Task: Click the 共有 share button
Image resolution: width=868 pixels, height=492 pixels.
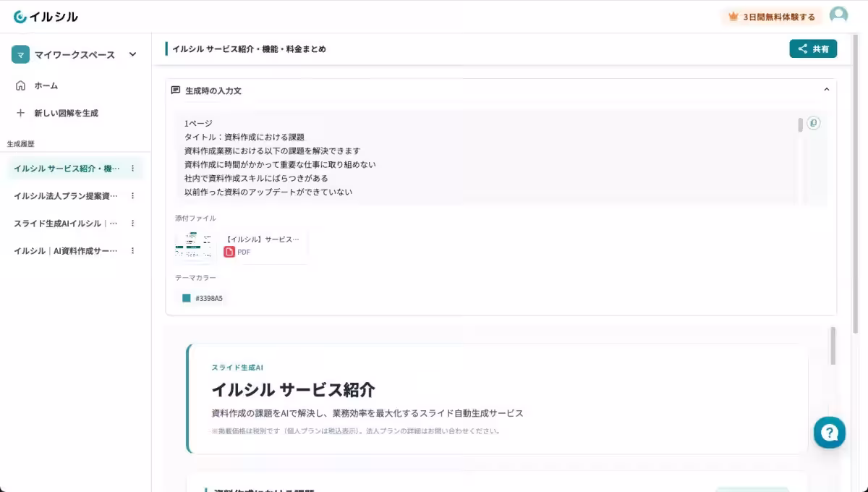Action: pos(813,49)
